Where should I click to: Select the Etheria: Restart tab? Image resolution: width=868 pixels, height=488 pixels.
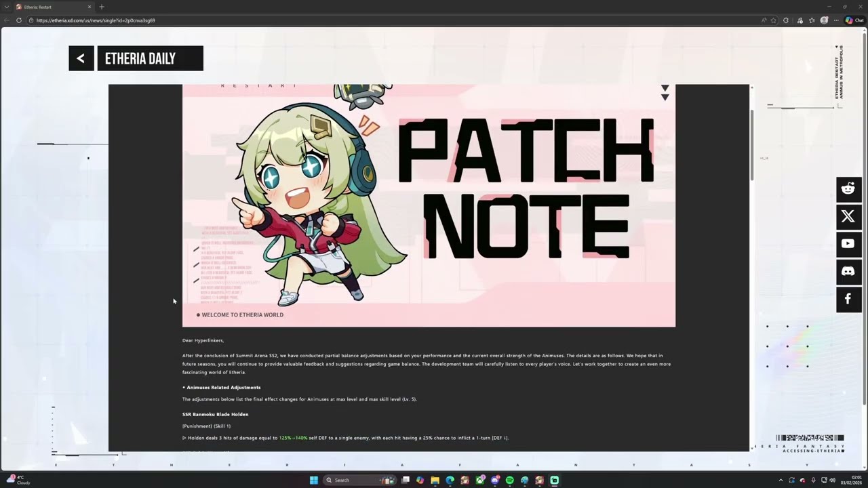click(53, 7)
